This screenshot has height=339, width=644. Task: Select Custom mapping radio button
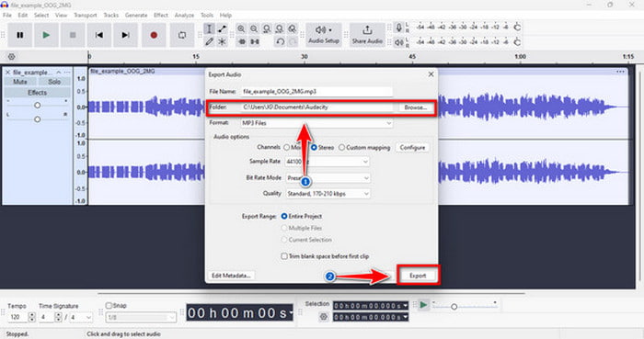click(341, 148)
